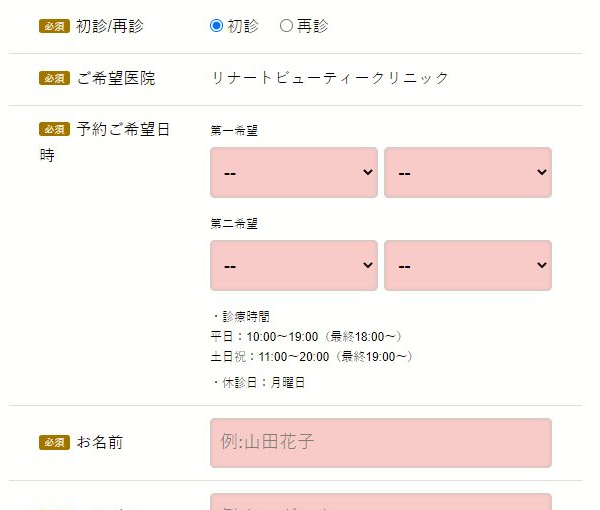The height and width of the screenshot is (510, 600).
Task: Open the 第一希望 time dropdown
Action: click(467, 173)
